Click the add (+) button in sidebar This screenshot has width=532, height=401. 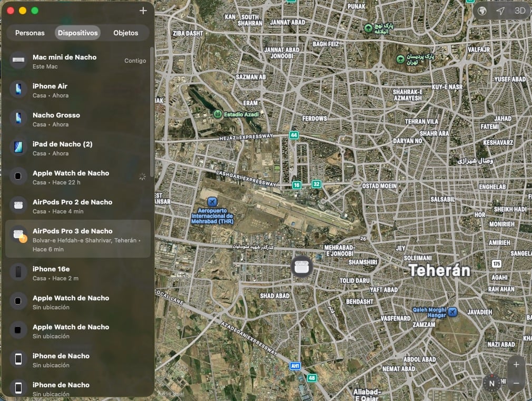click(143, 11)
